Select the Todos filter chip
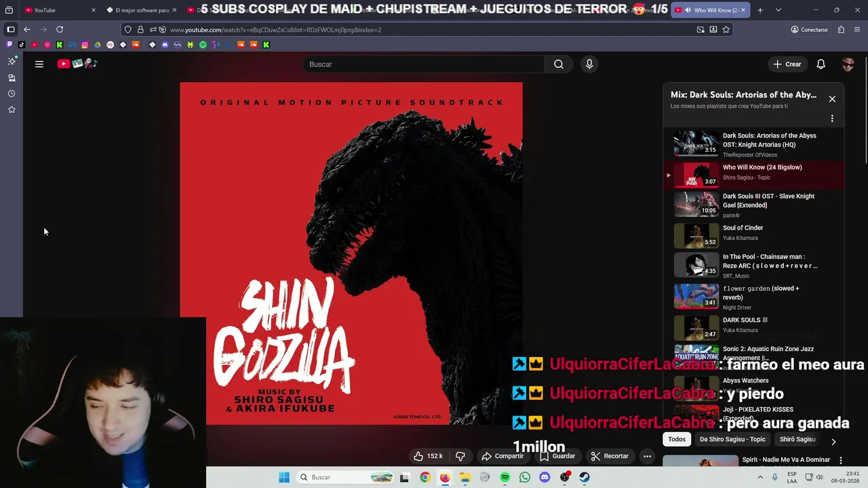 [x=677, y=439]
